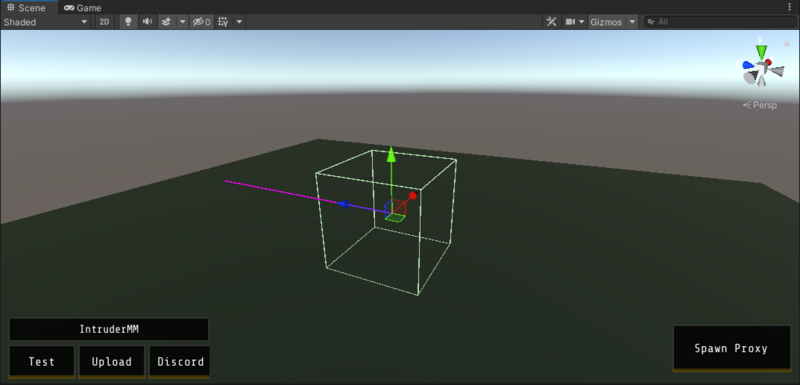Toggle the scene effects layers icon
The image size is (800, 385).
[x=166, y=22]
